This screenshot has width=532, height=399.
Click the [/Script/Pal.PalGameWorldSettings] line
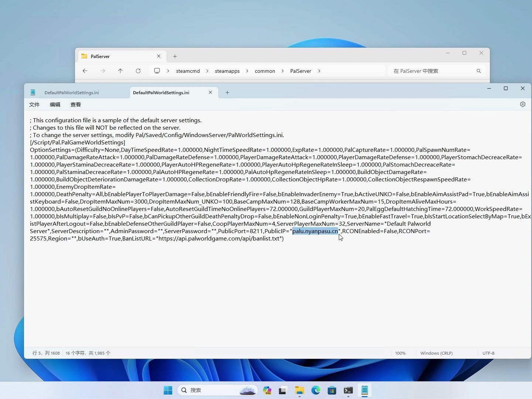78,143
